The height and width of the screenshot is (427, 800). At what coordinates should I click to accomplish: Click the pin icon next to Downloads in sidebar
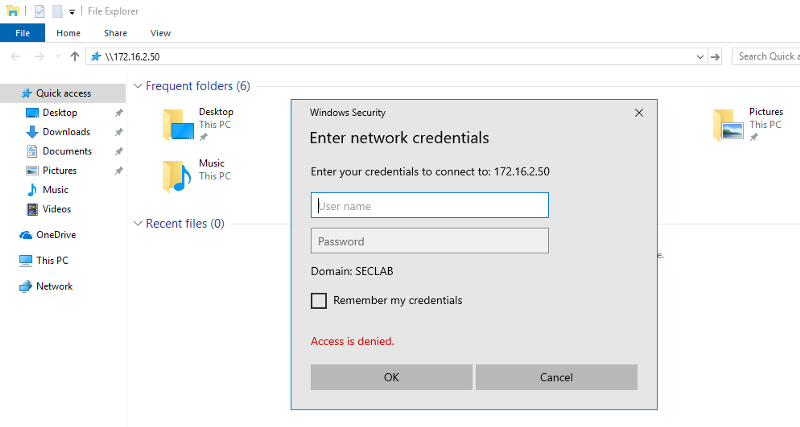pos(118,132)
